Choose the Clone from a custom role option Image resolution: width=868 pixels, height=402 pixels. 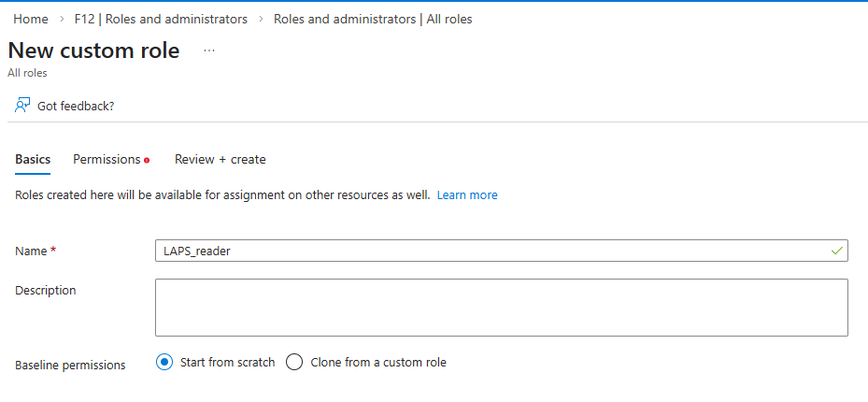point(294,363)
